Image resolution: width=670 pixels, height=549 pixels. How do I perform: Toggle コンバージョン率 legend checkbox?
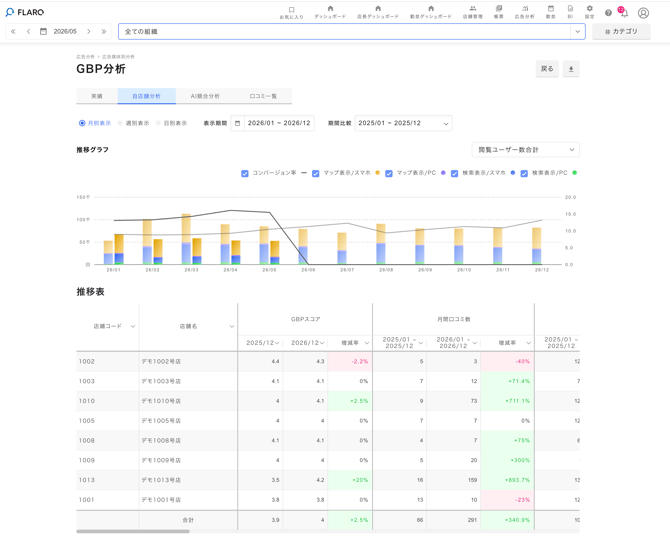pyautogui.click(x=245, y=173)
